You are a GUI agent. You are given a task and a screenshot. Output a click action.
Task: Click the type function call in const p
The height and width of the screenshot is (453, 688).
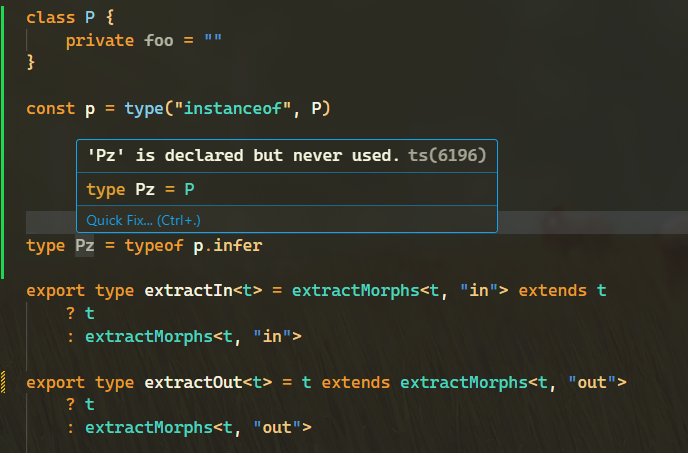click(x=144, y=108)
